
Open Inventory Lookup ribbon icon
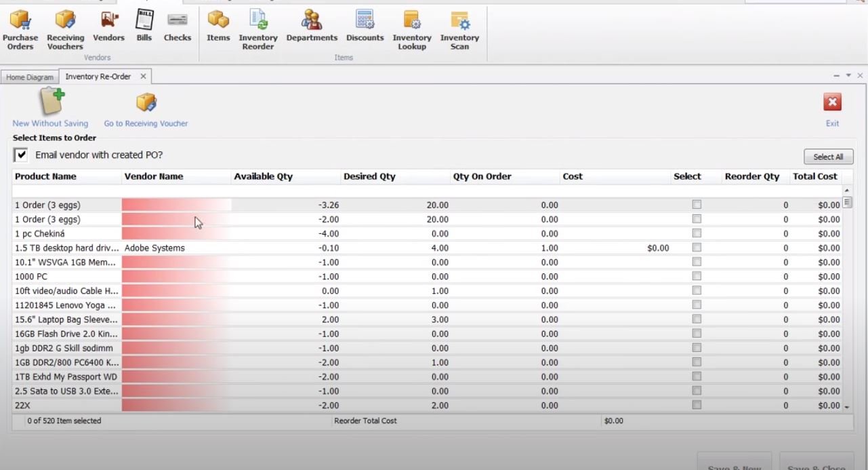[412, 31]
